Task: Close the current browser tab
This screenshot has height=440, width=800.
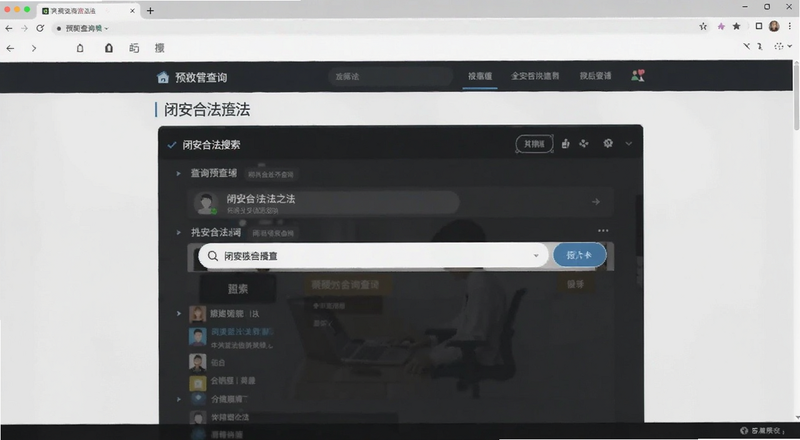Action: pyautogui.click(x=132, y=11)
